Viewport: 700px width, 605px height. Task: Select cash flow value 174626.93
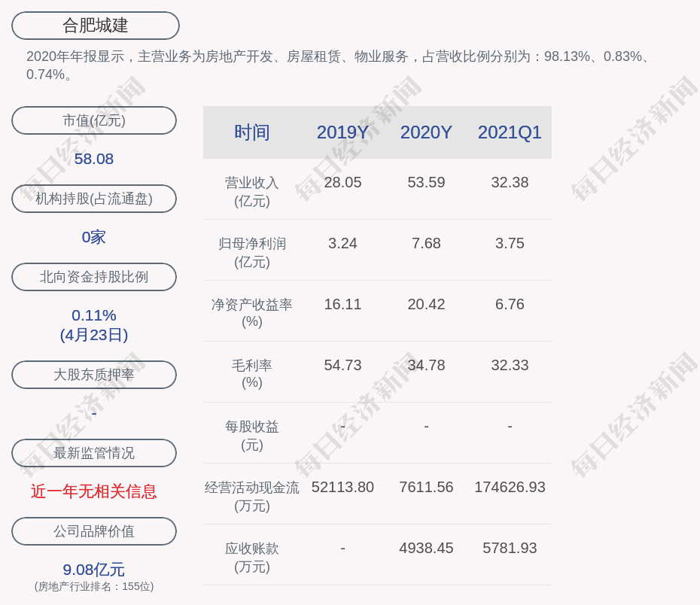(510, 487)
